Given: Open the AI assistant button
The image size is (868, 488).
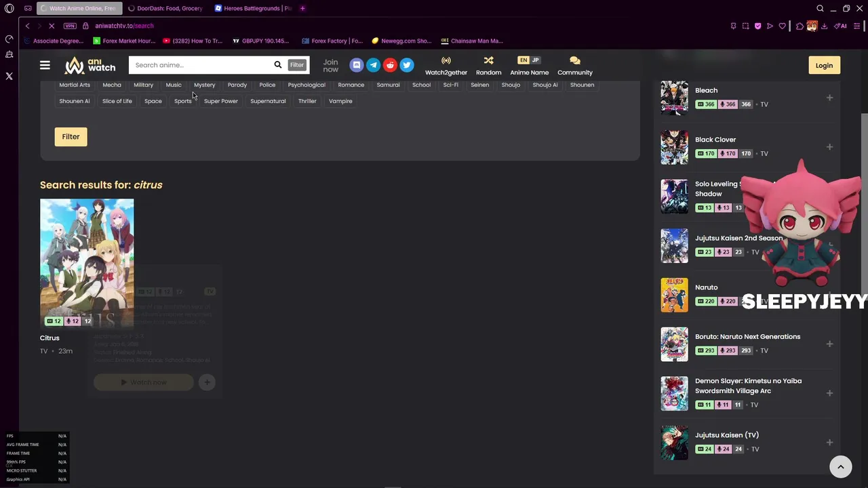Looking at the screenshot, I should pyautogui.click(x=841, y=26).
